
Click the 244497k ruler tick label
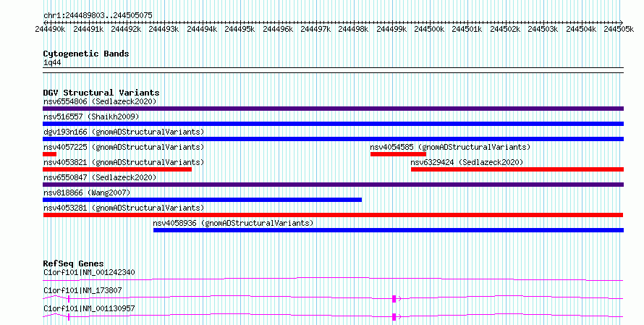315,29
